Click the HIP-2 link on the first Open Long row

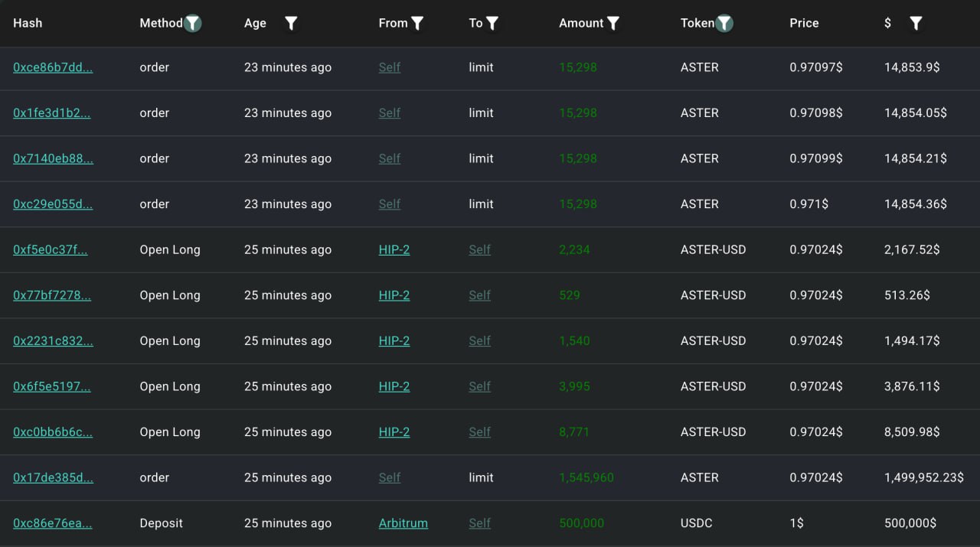coord(394,249)
